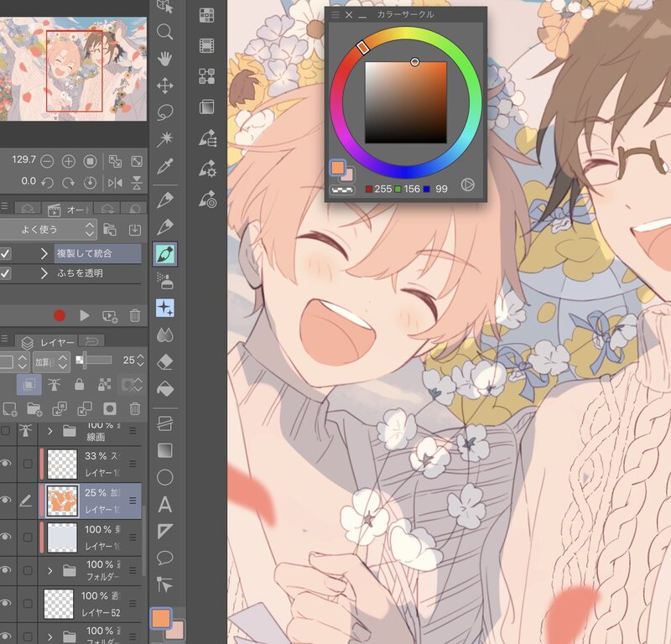Toggle Lock layer padlock icon

[x=79, y=384]
